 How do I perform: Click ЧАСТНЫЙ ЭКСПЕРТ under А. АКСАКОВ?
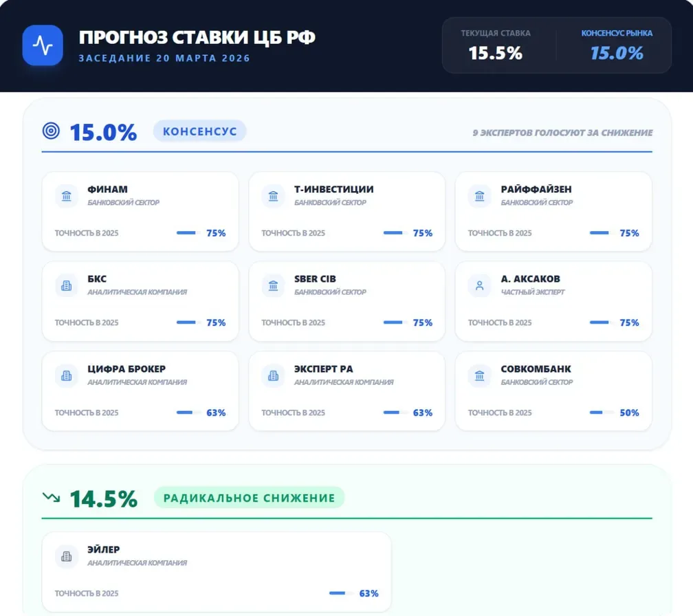click(533, 292)
